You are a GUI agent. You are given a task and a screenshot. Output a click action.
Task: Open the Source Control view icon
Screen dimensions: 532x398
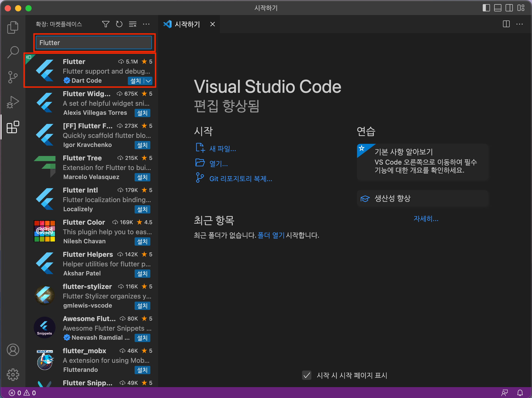coord(13,77)
